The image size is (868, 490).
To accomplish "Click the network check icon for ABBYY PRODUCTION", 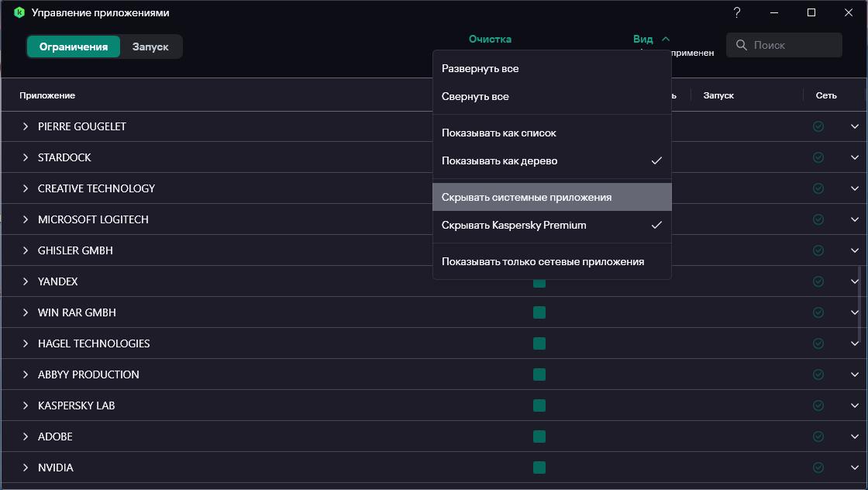I will (x=818, y=374).
